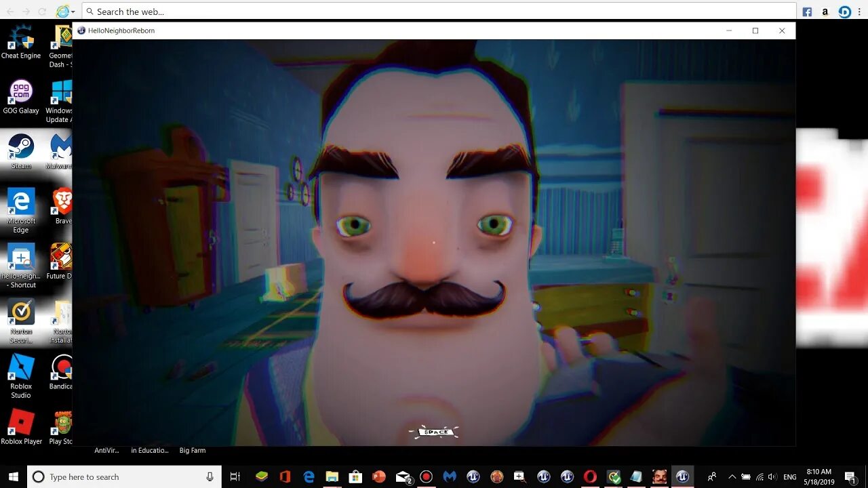Image resolution: width=868 pixels, height=488 pixels.
Task: Switch the ENG input language indicator
Action: point(790,477)
